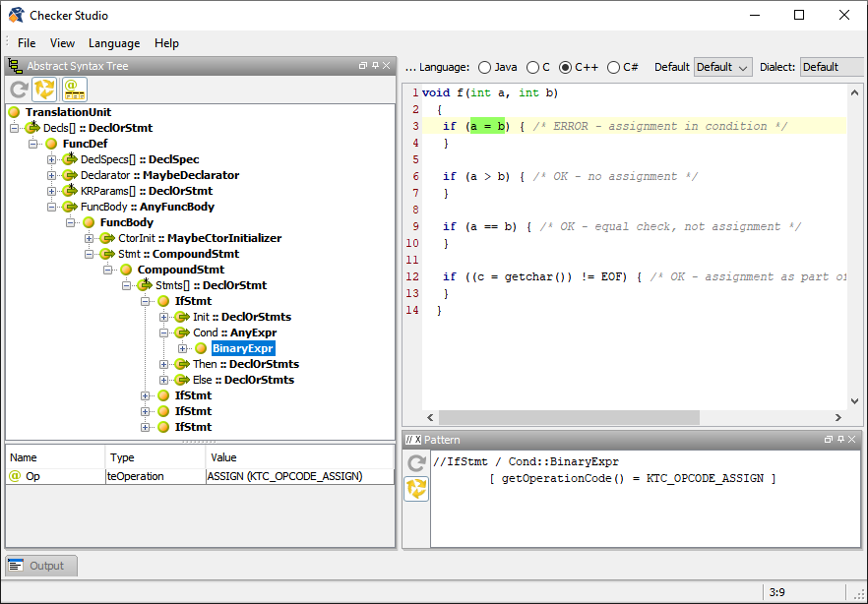
Task: Click the scroll up arrow in code editor
Action: (854, 92)
